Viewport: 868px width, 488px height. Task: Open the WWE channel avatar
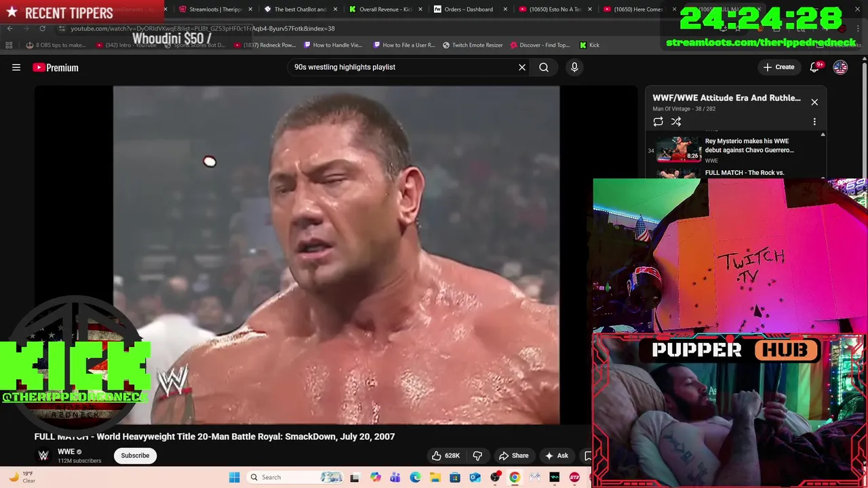coord(43,455)
